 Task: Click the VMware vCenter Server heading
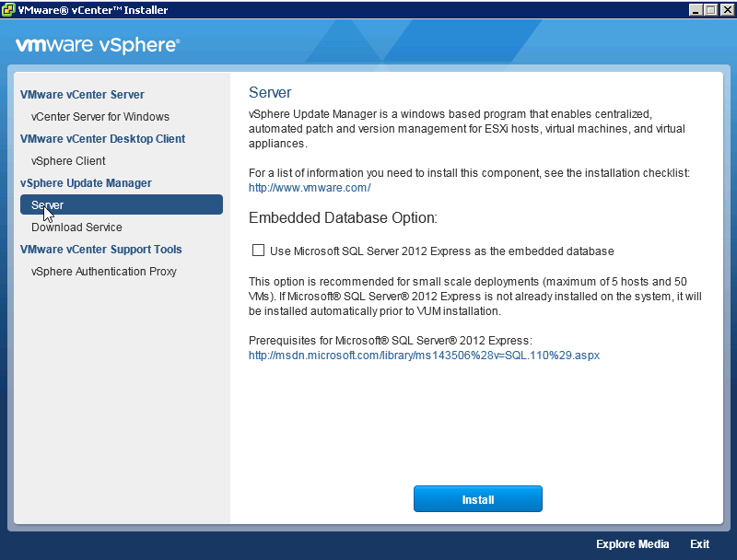82,95
